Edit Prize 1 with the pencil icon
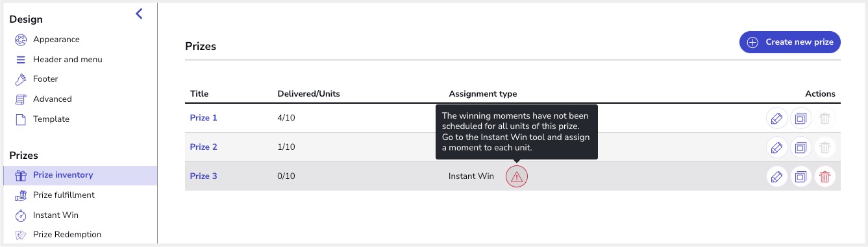This screenshot has width=868, height=247. (x=776, y=119)
